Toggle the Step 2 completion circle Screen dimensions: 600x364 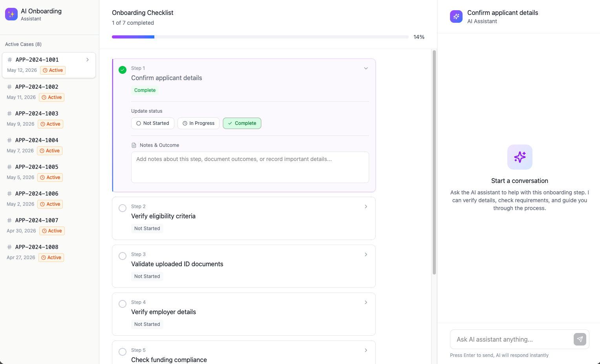click(123, 208)
